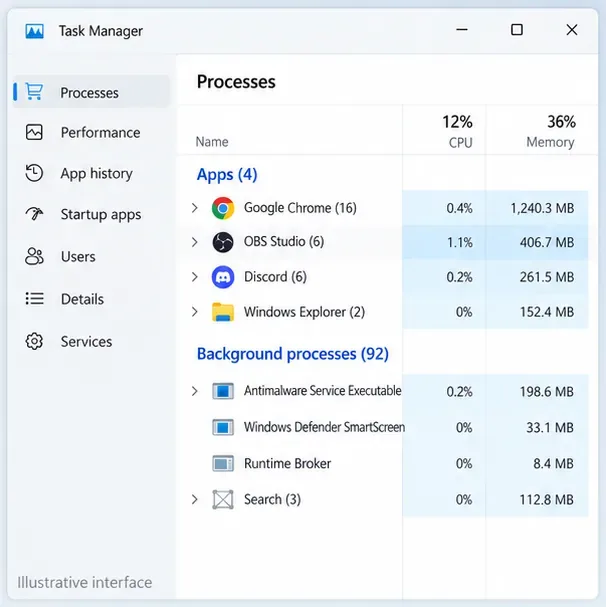Minimize the Task Manager window
The height and width of the screenshot is (607, 606).
pos(462,30)
